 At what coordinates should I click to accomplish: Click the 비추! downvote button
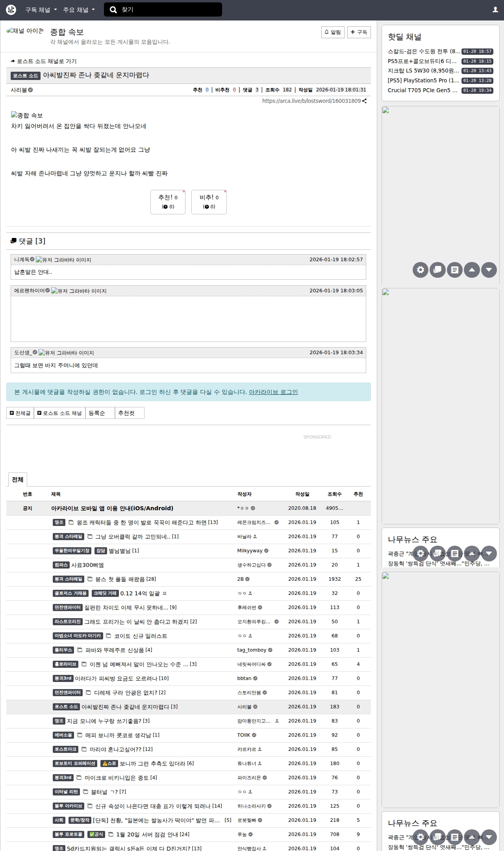pyautogui.click(x=209, y=202)
